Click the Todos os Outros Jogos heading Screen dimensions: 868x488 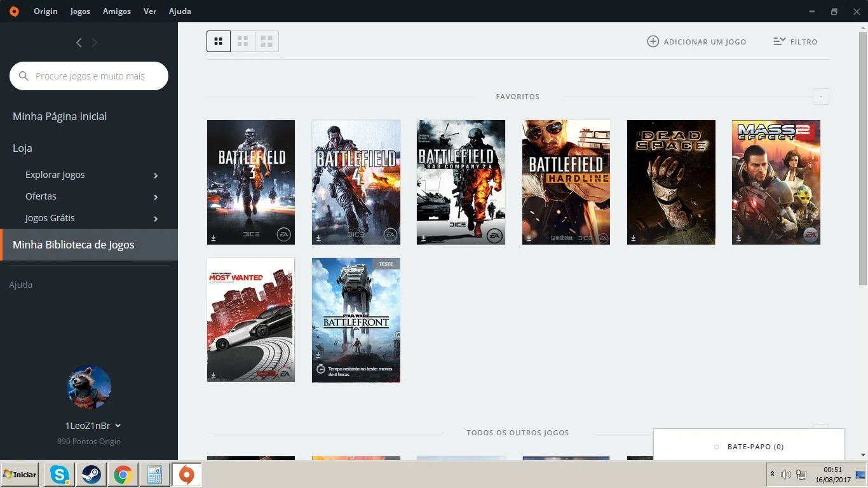(x=518, y=433)
